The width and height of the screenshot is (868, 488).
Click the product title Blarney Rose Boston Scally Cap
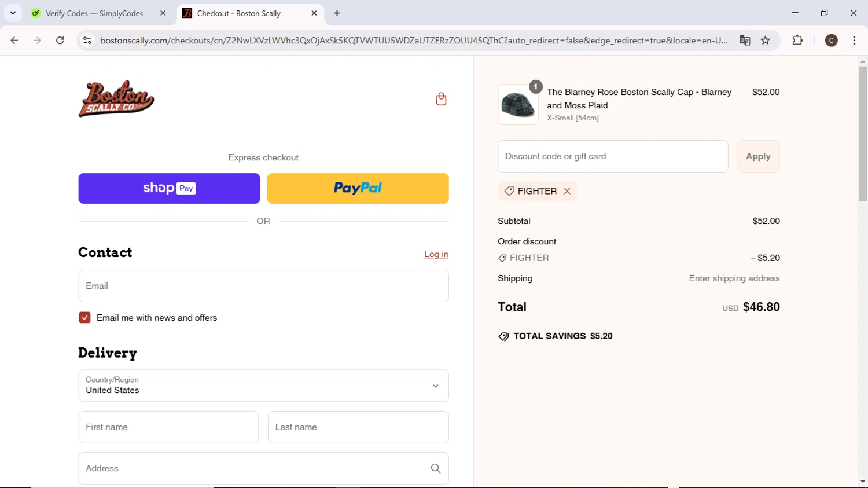pyautogui.click(x=639, y=98)
